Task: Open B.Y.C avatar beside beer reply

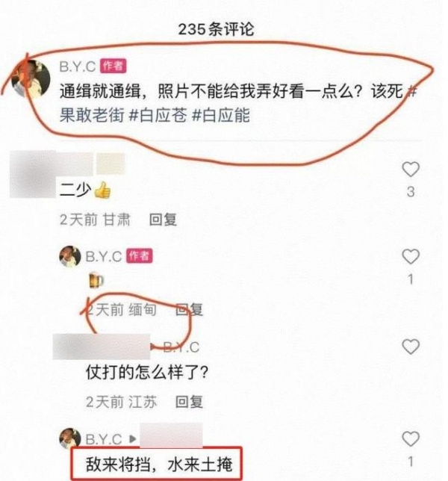Action: coord(70,256)
